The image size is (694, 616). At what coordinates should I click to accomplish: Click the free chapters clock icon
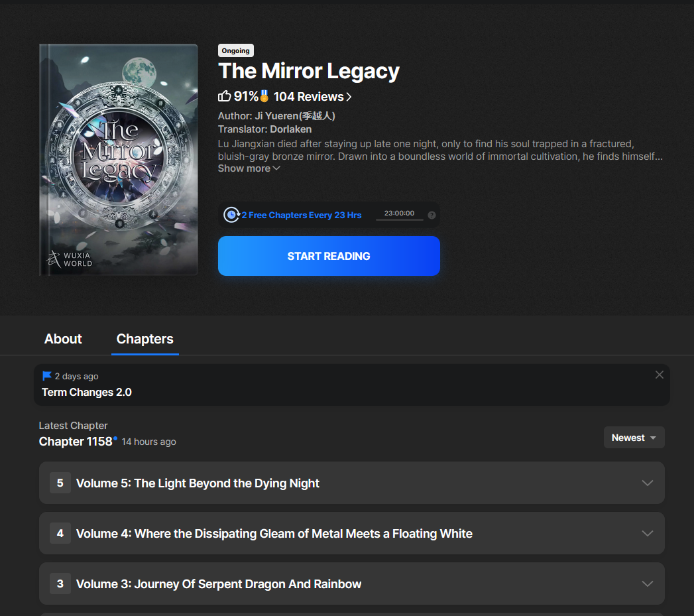(x=231, y=215)
